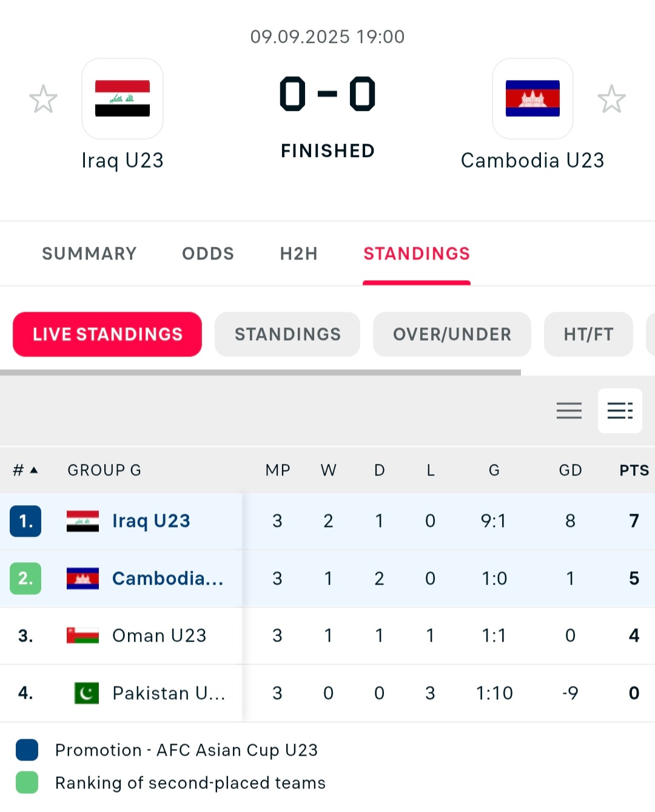The image size is (655, 812).
Task: Open the Cambodia row in the standings
Action: (x=327, y=579)
